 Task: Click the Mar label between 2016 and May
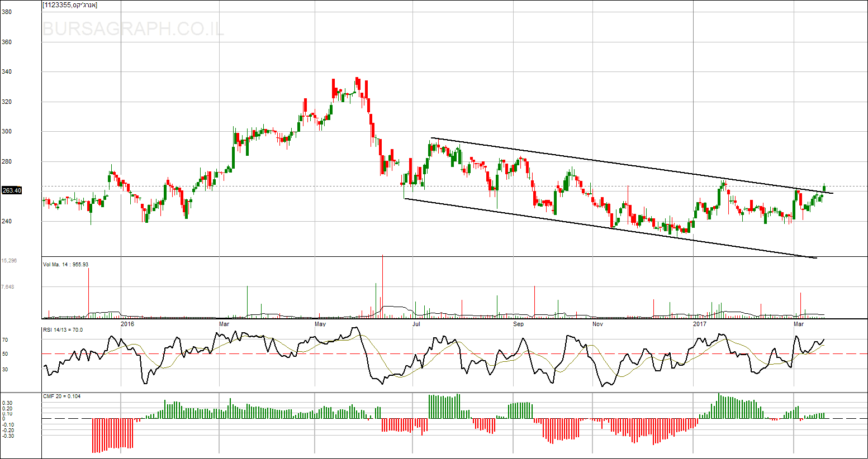click(x=224, y=324)
